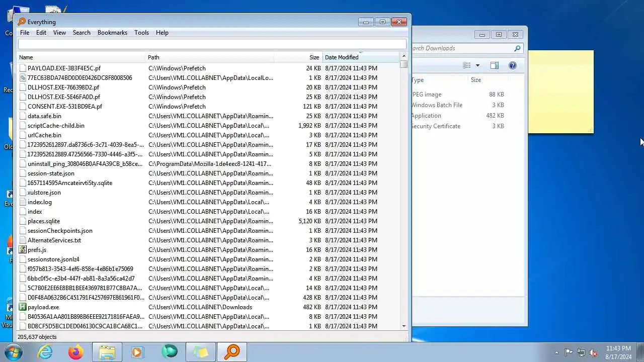Click the green globe app on the taskbar
This screenshot has width=644, height=362.
pyautogui.click(x=170, y=352)
